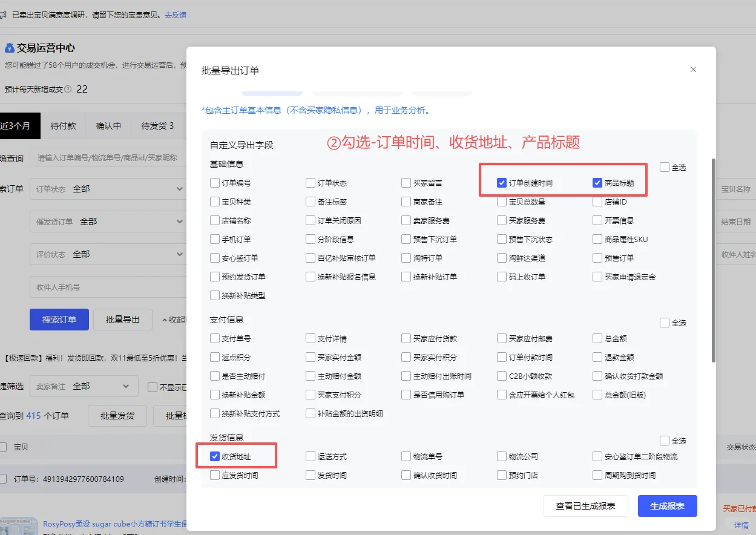Click the 生成报表 button
756x535 pixels.
667,506
